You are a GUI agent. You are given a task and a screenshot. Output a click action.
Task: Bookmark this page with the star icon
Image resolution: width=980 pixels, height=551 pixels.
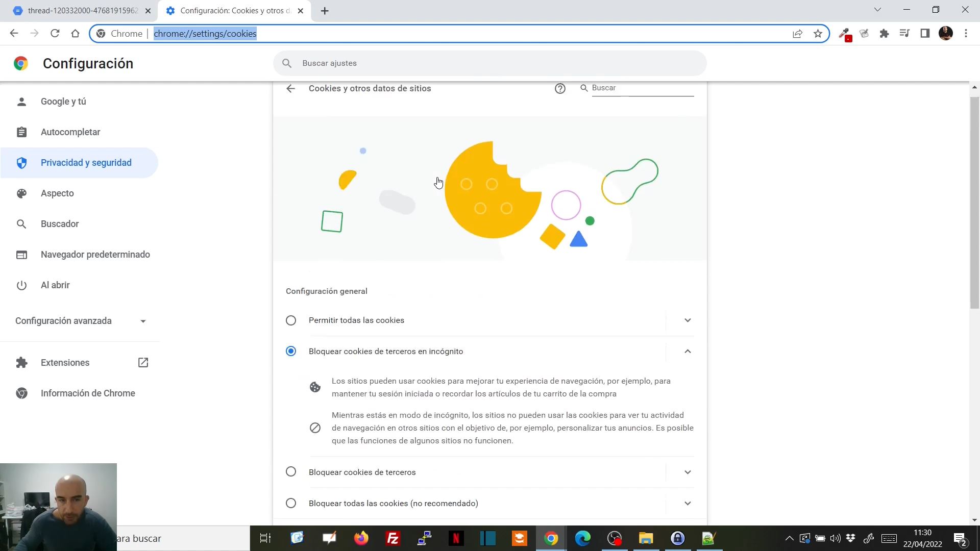tap(818, 33)
